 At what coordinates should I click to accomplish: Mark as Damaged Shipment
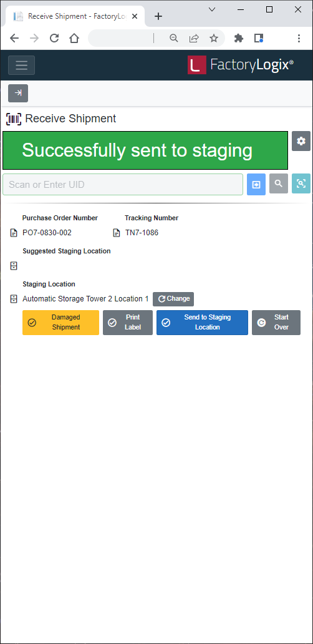60,323
